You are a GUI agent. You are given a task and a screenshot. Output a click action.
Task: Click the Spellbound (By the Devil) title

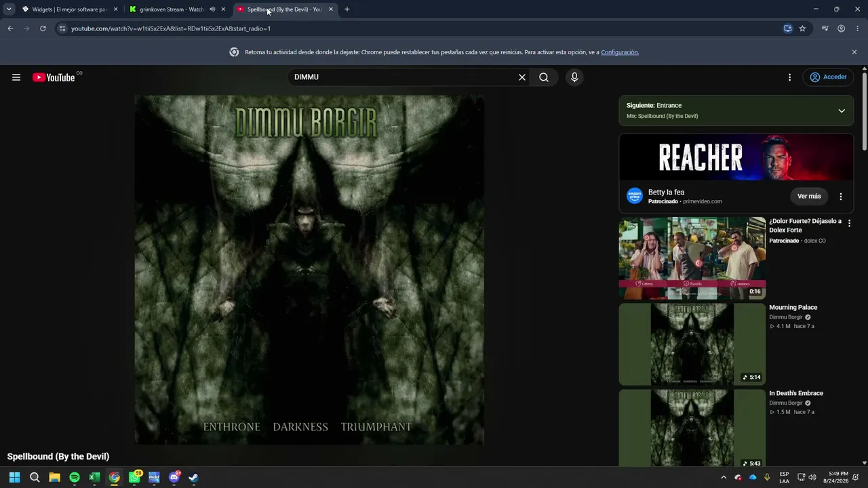[58, 457]
